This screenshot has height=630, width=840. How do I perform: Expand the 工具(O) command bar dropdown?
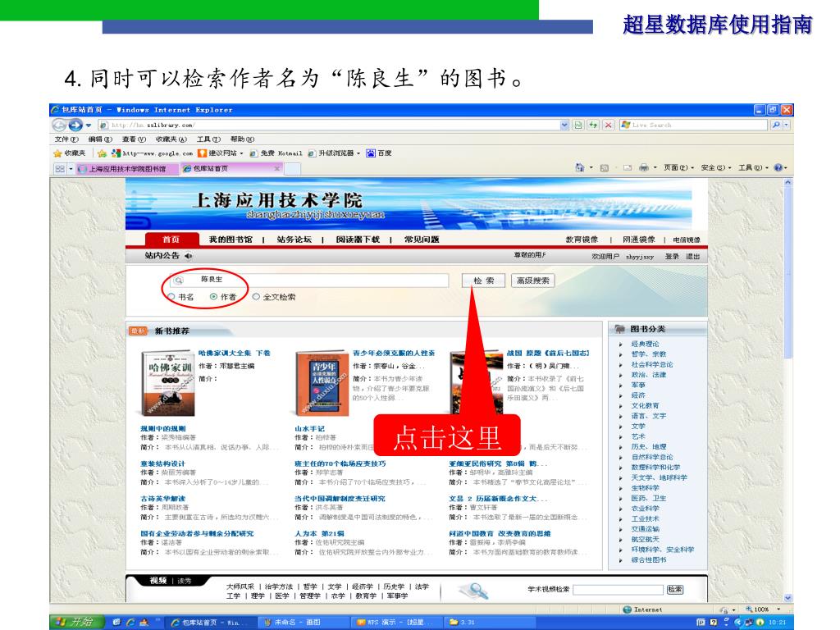(x=753, y=167)
